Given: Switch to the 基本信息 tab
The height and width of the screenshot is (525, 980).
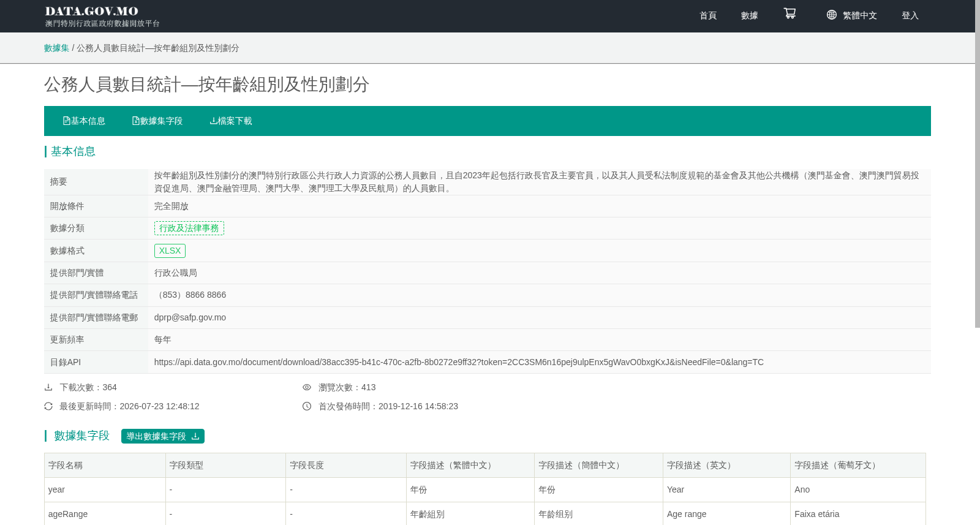Looking at the screenshot, I should coord(84,121).
